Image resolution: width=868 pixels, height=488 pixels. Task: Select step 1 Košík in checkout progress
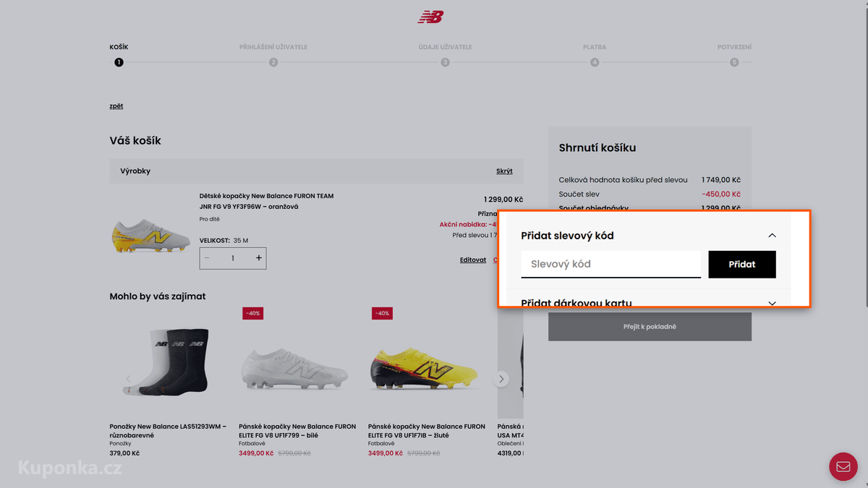tap(119, 62)
